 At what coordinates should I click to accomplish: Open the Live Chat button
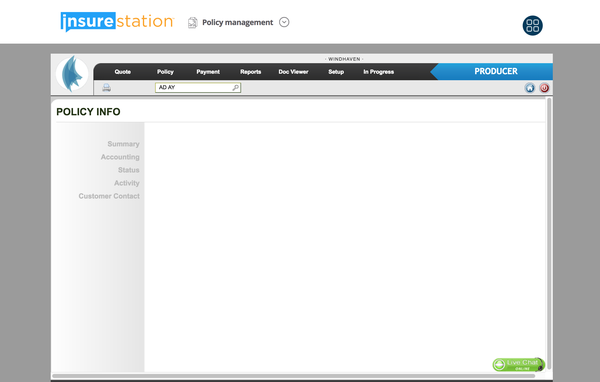click(x=518, y=364)
